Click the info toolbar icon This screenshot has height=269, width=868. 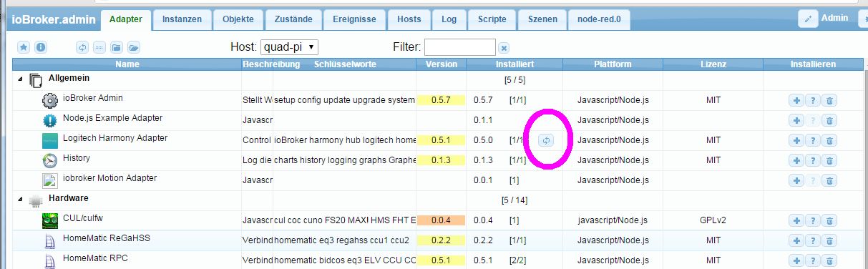(x=41, y=47)
